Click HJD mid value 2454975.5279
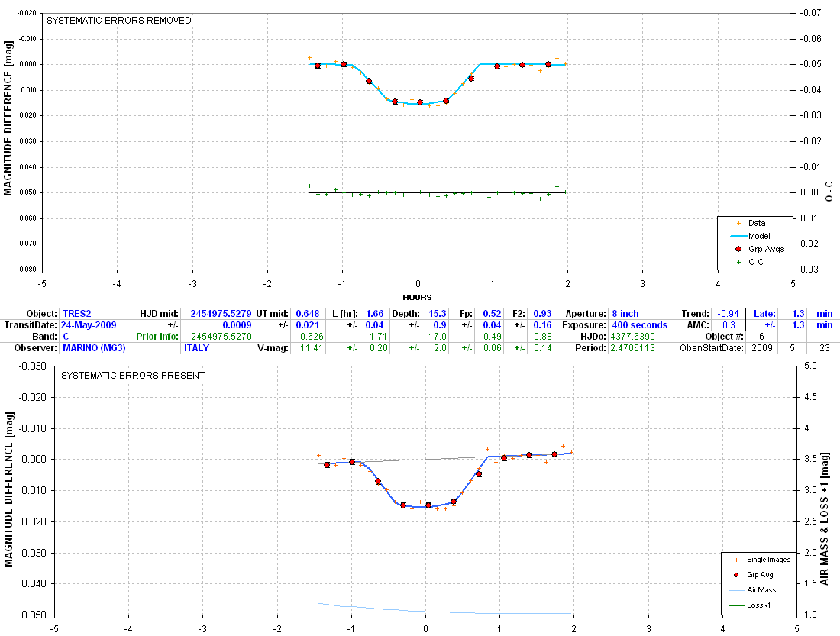 (221, 314)
